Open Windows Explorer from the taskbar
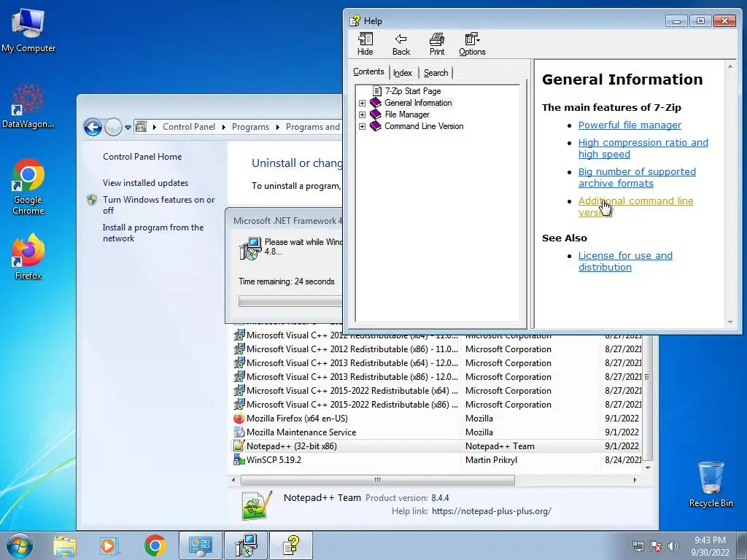747x560 pixels. (x=64, y=545)
